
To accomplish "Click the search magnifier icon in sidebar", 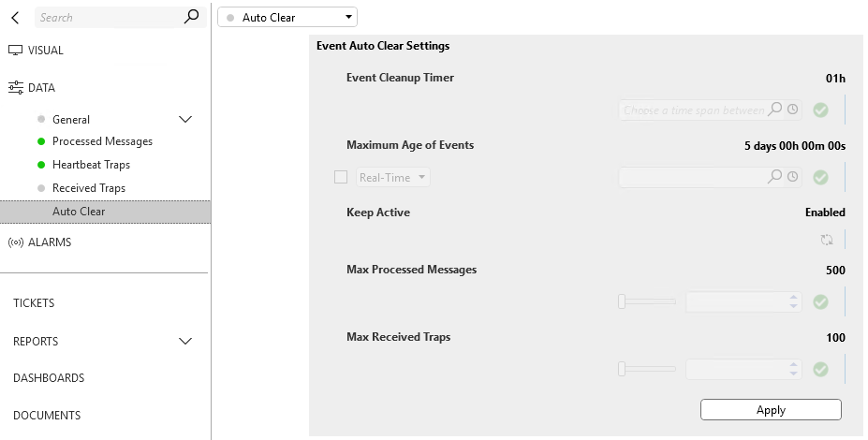I will pyautogui.click(x=191, y=17).
